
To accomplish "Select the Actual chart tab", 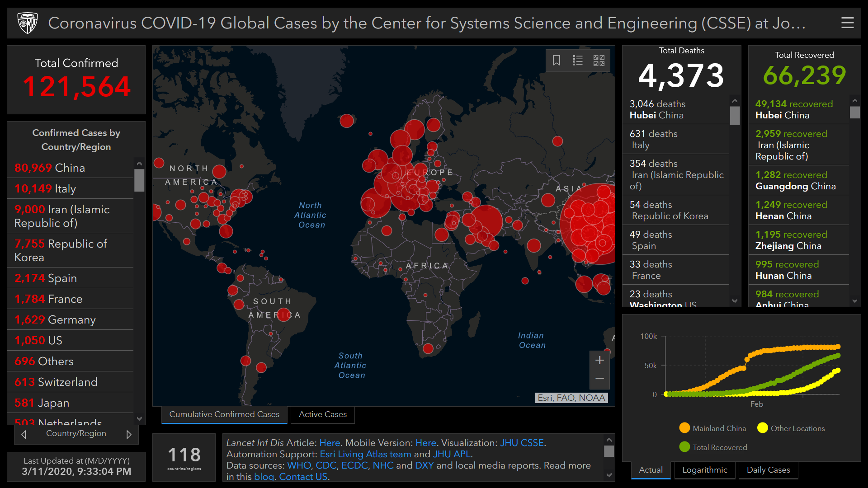I will pyautogui.click(x=651, y=470).
